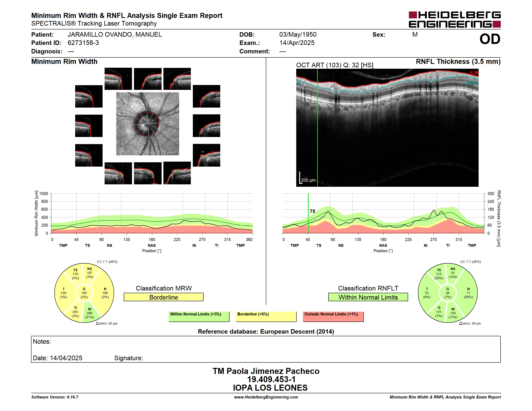This screenshot has height=411, width=532.
Task: Click the ILM layer label on B-scan
Action: click(474, 73)
